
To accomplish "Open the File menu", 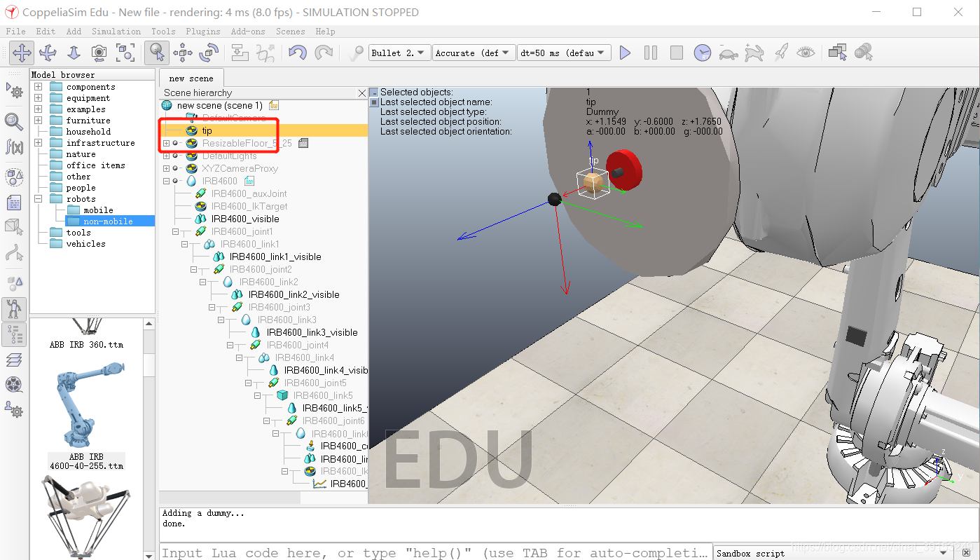I will point(15,32).
